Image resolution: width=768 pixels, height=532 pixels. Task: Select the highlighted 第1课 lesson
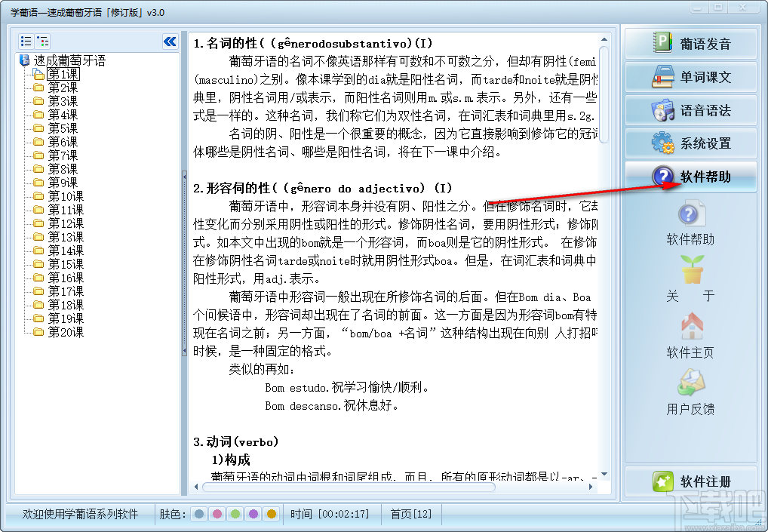click(x=62, y=74)
